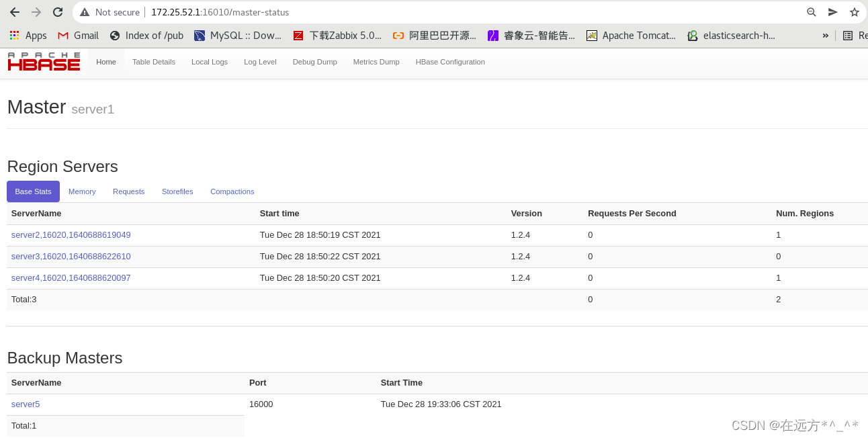
Task: Switch to the Storefiles tab
Action: (177, 191)
